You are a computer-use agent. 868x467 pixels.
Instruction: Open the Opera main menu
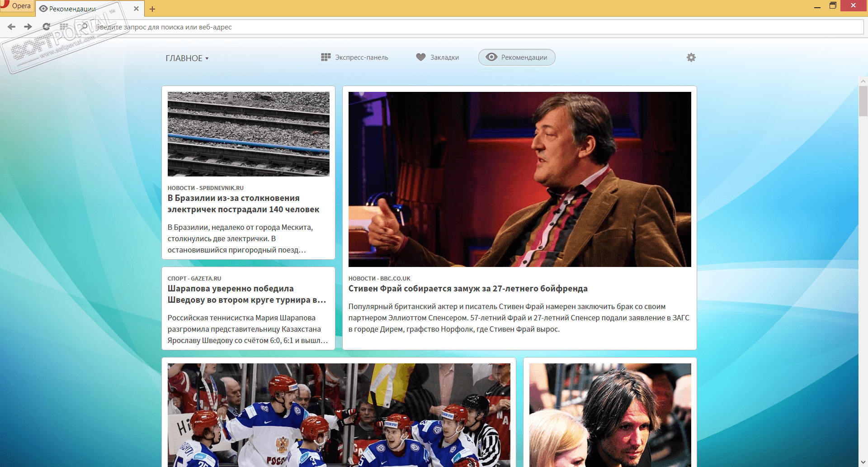coord(16,6)
